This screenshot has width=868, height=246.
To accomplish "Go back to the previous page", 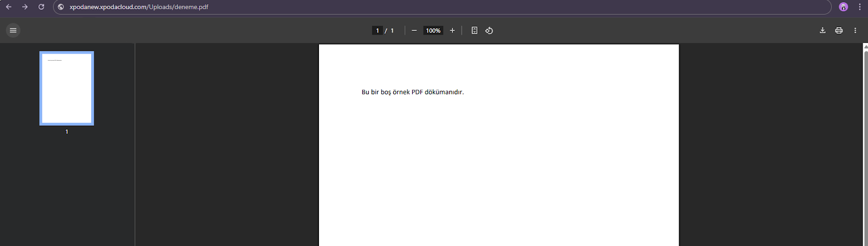I will 9,7.
